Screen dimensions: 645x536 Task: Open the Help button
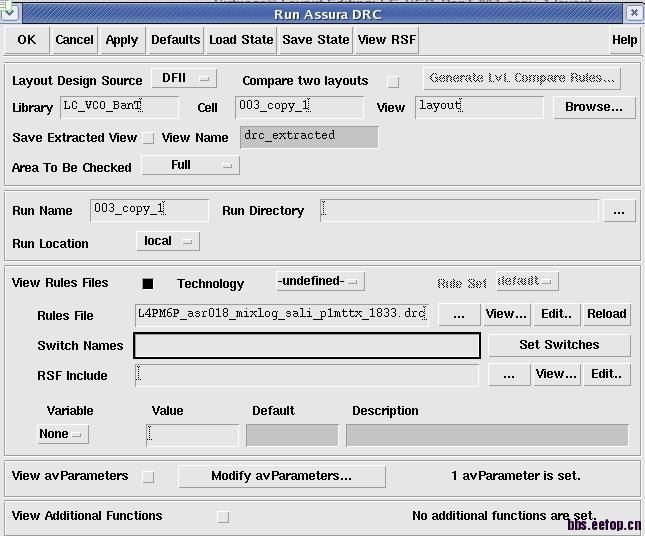[x=624, y=40]
